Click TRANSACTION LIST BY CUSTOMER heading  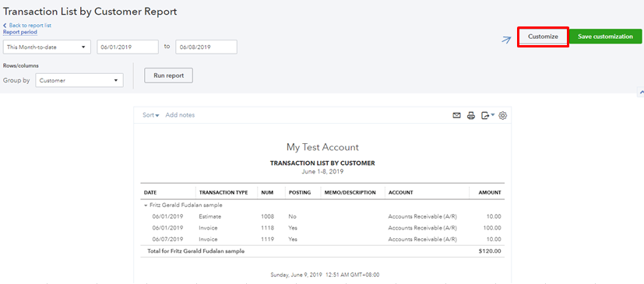tap(322, 163)
